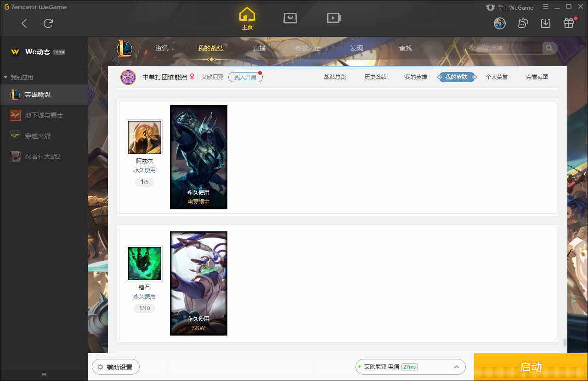Switch to 我的英雄 sub-tab
Viewport: 588px width, 381px height.
click(x=416, y=77)
